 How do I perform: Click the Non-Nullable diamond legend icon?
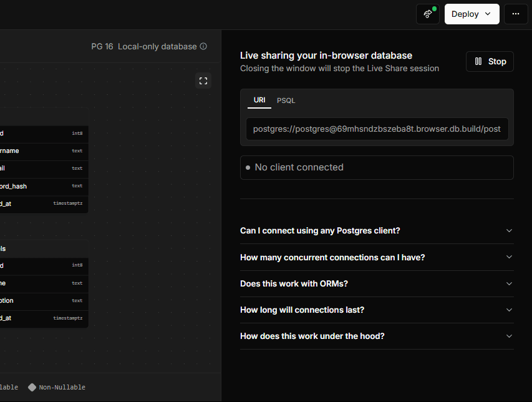pos(32,387)
